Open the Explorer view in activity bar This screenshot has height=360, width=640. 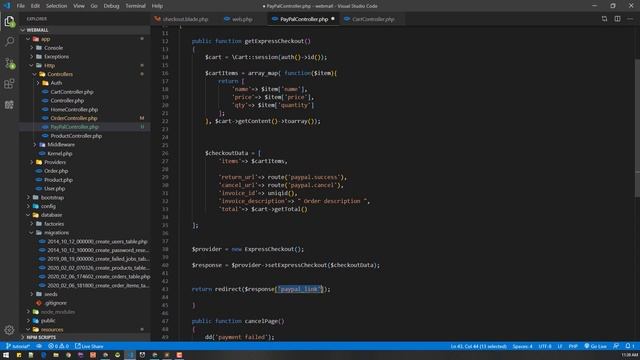click(9, 21)
